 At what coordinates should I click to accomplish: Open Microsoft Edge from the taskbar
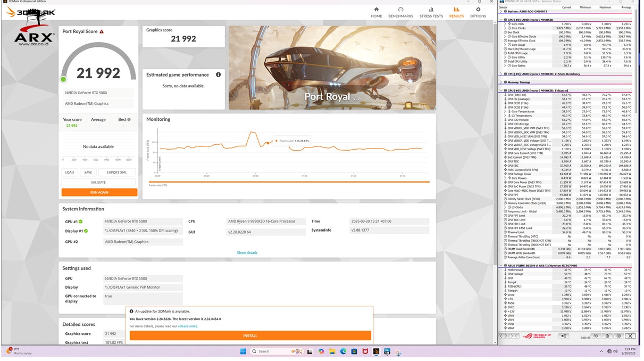click(344, 351)
